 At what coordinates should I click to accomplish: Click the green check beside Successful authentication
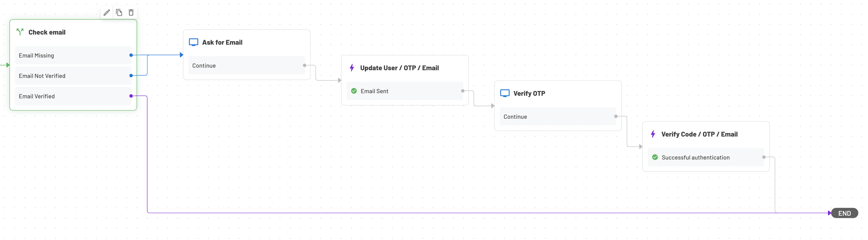[655, 157]
